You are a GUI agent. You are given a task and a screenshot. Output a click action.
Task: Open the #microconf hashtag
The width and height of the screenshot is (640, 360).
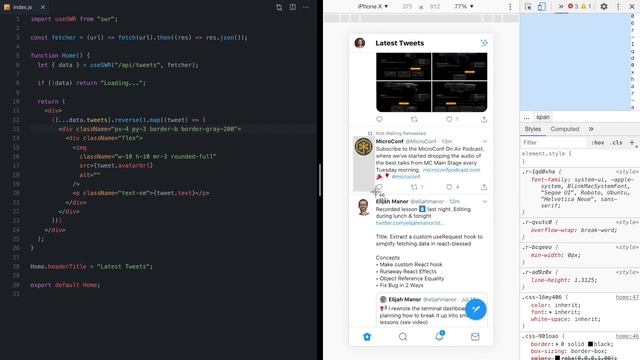(x=406, y=177)
